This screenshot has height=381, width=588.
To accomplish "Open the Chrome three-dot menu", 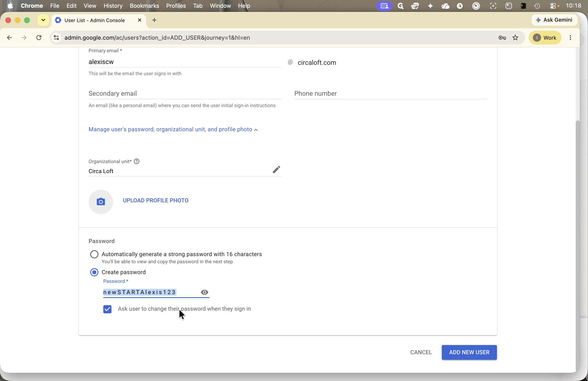I will (x=570, y=38).
